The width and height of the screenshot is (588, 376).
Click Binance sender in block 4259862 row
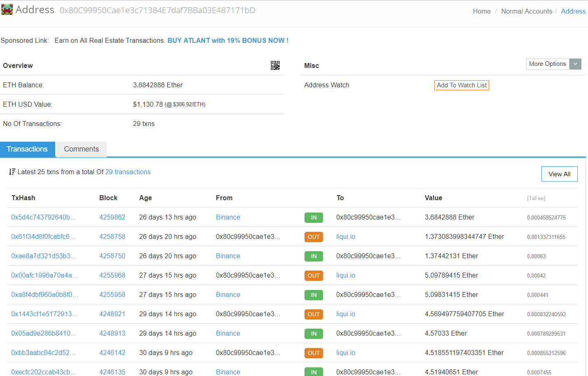point(228,217)
